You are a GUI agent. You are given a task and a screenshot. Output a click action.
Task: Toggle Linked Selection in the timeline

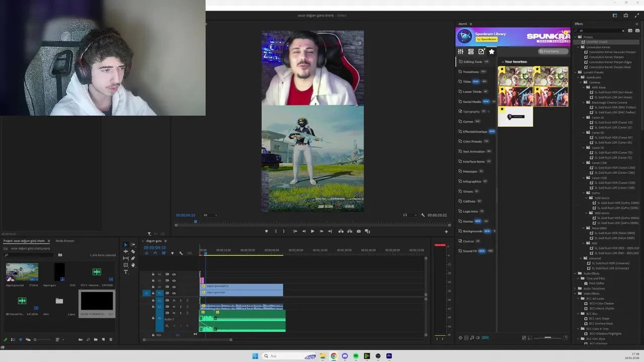tap(164, 253)
